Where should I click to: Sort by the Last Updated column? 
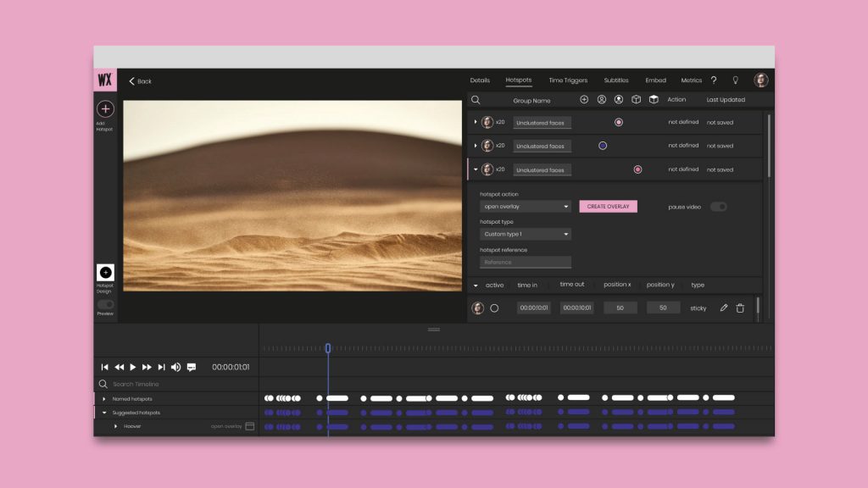(x=726, y=100)
